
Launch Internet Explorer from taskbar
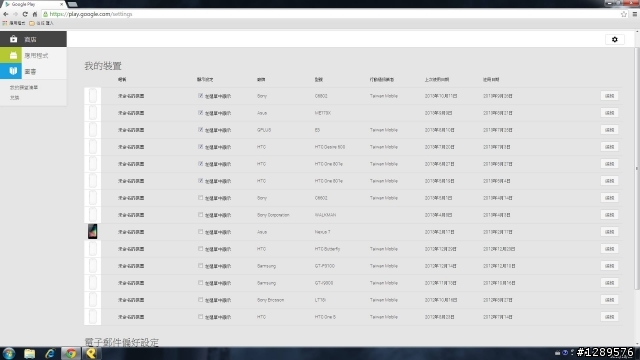pos(50,353)
